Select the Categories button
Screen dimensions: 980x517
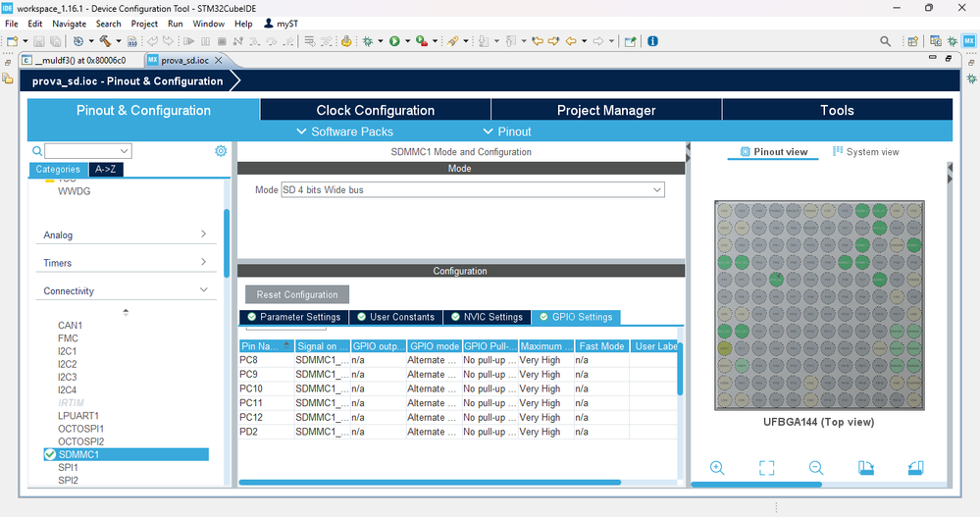point(58,170)
